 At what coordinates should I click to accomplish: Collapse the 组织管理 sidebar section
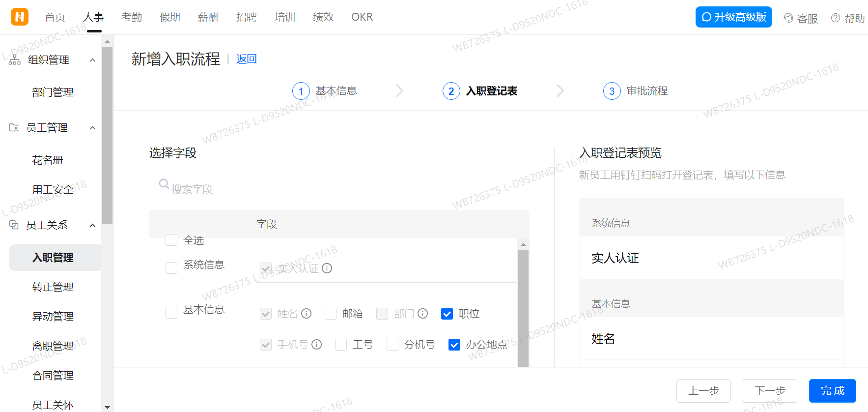click(x=92, y=60)
